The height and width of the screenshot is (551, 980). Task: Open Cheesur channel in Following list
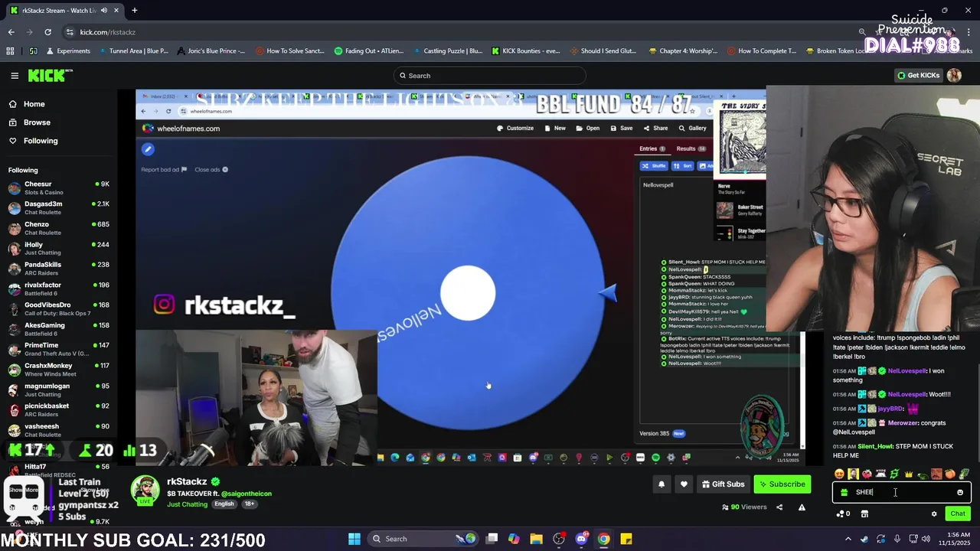[59, 188]
